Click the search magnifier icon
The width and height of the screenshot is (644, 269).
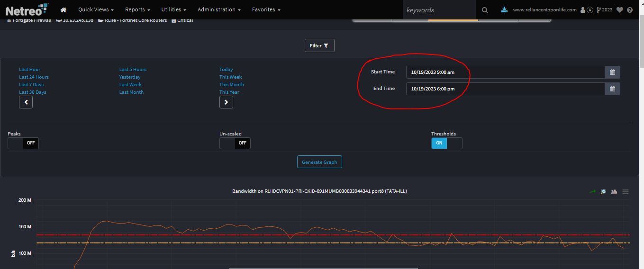click(x=485, y=10)
